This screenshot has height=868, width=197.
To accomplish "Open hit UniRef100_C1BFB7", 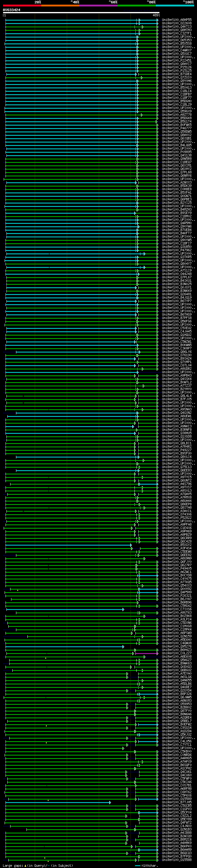I will (176, 94).
